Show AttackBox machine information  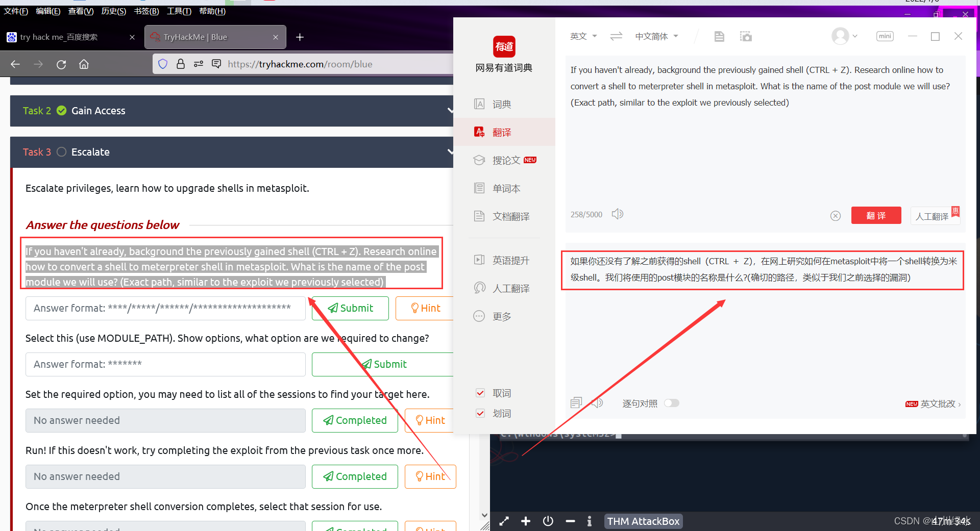pos(590,521)
